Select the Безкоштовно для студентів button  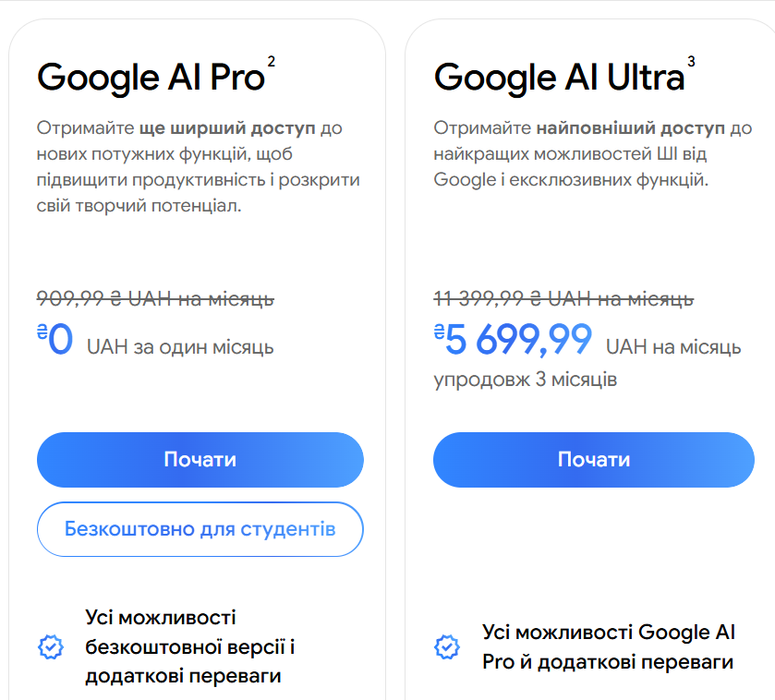click(x=200, y=529)
